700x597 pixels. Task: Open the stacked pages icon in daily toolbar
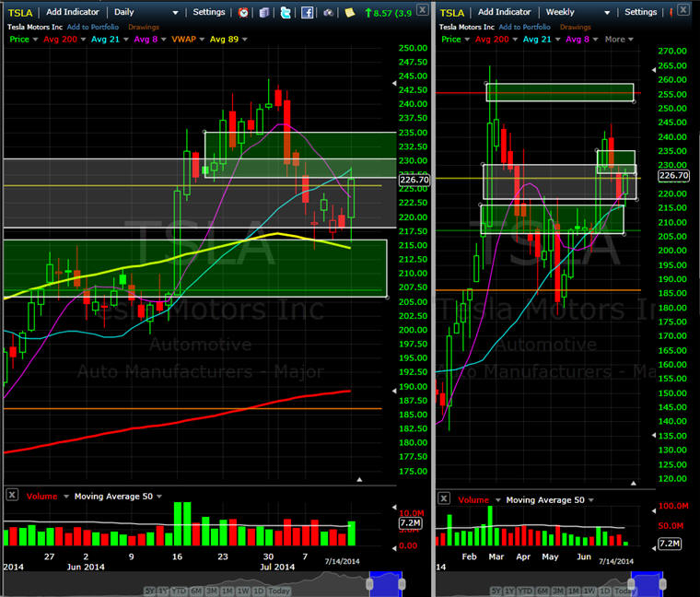click(x=264, y=13)
